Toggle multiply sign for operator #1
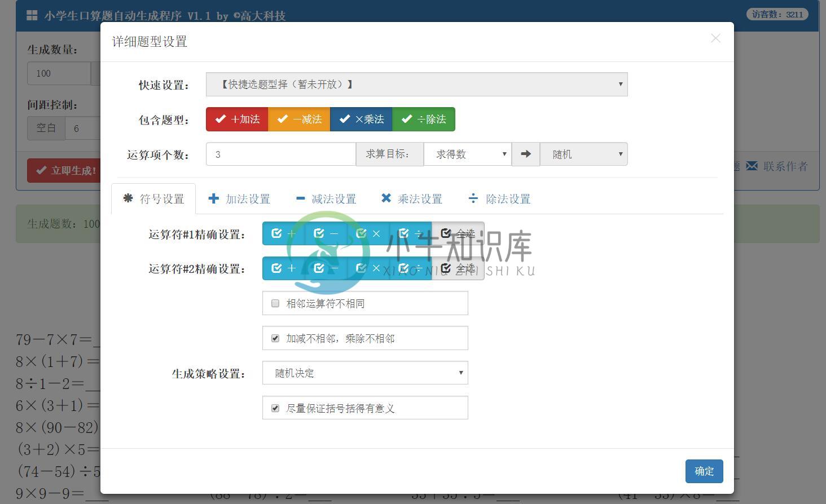 (x=368, y=233)
